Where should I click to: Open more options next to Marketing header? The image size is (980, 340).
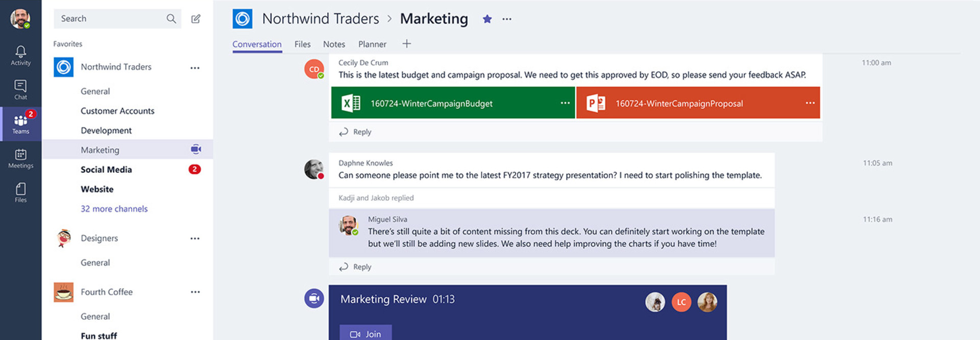[507, 19]
